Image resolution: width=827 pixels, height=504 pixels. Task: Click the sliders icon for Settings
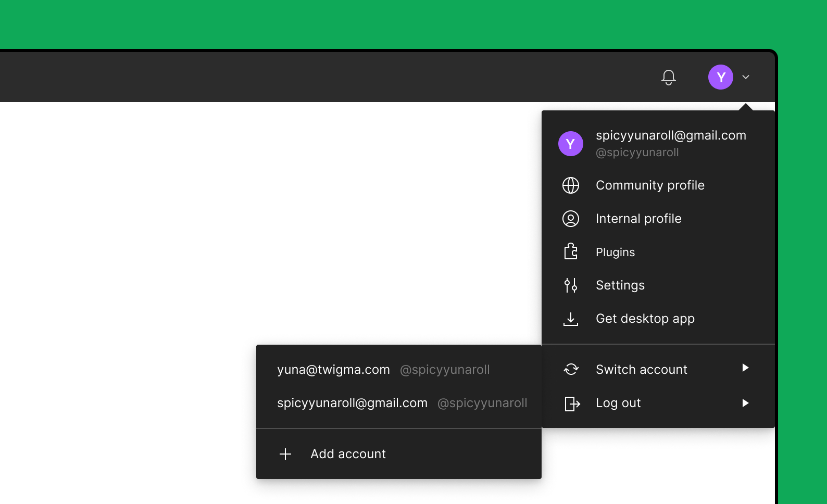tap(571, 285)
